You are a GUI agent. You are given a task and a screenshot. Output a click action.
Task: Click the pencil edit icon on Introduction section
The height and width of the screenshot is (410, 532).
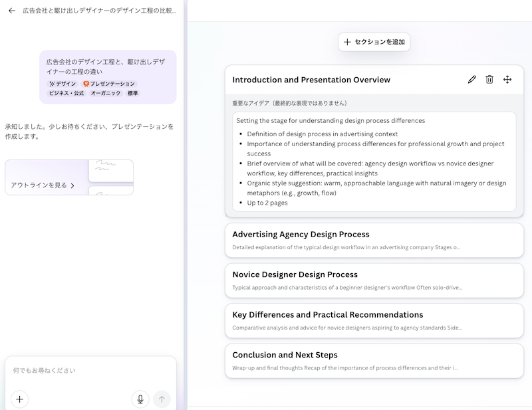tap(472, 80)
